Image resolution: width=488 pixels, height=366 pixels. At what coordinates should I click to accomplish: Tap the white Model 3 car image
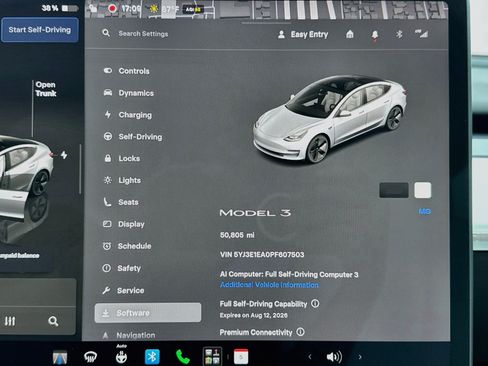pos(329,119)
